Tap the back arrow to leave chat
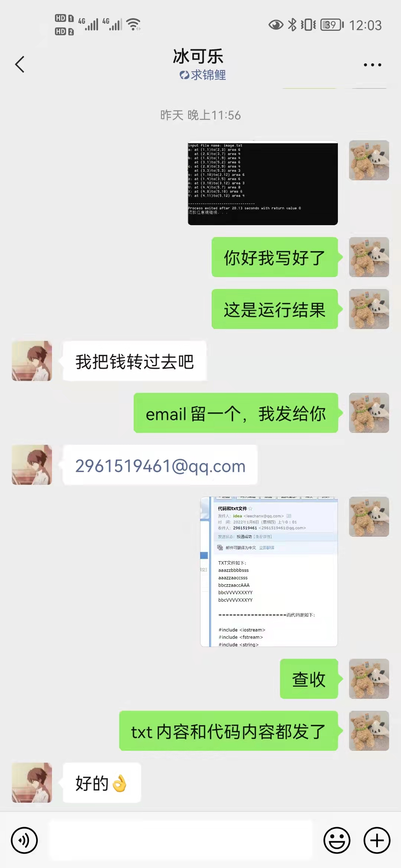Image resolution: width=401 pixels, height=868 pixels. coord(20,65)
